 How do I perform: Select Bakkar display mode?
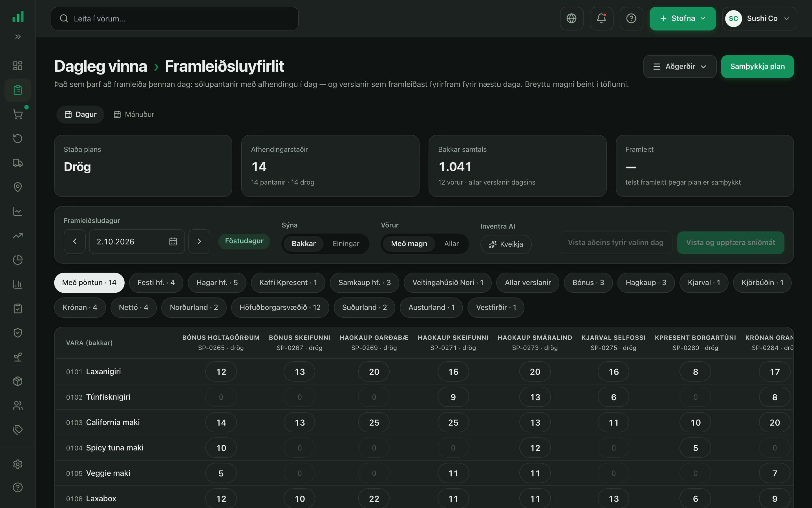[303, 244]
